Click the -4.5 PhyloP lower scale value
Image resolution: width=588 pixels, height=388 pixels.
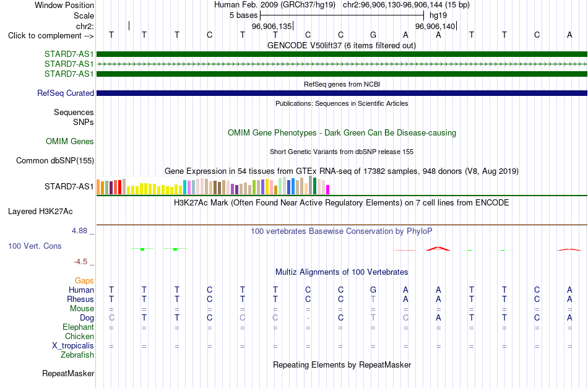(x=80, y=262)
